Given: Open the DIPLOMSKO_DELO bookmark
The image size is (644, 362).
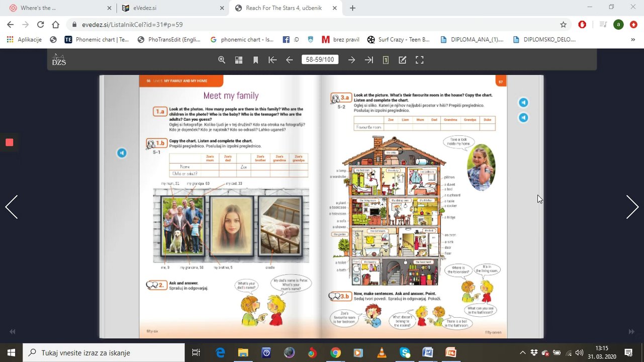Looking at the screenshot, I should pyautogui.click(x=544, y=39).
